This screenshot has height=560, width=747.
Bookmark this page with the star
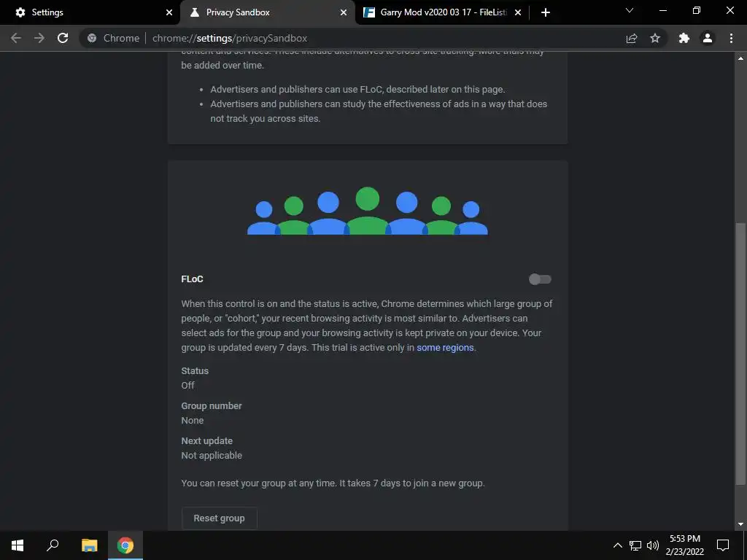(655, 38)
